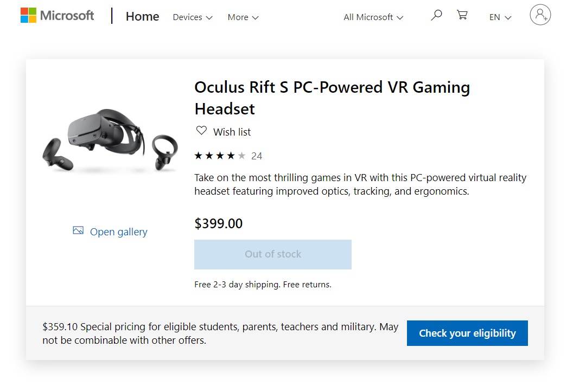This screenshot has width=573, height=392.
Task: Click the heart Wish list icon
Action: [201, 131]
